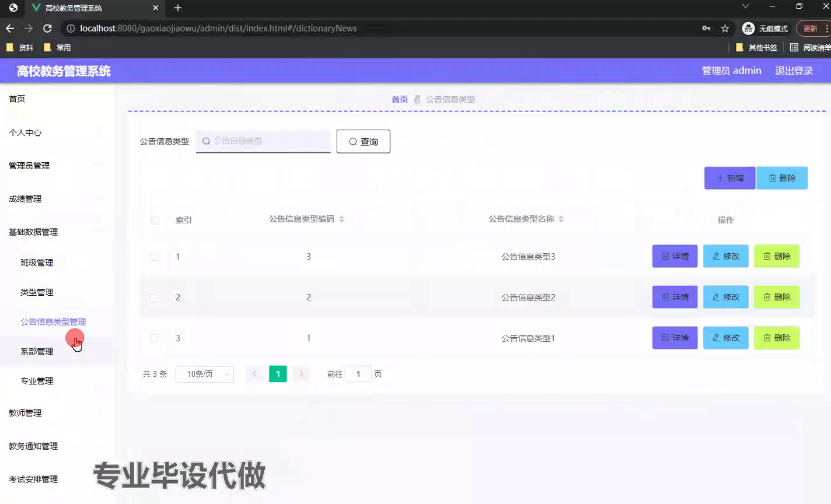Click 删除 for 公告信息类型3 row
Screen dimensions: 831x504
click(777, 256)
